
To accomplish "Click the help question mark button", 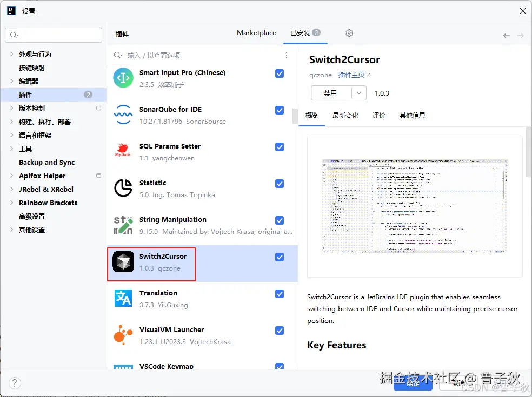I will (x=15, y=383).
